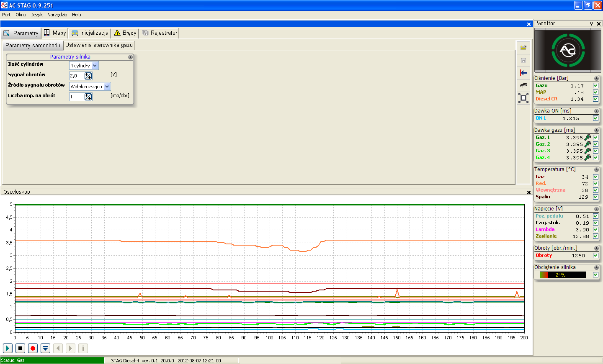Collapse Dawka ON [ms] section
The height and width of the screenshot is (364, 603).
point(596,111)
